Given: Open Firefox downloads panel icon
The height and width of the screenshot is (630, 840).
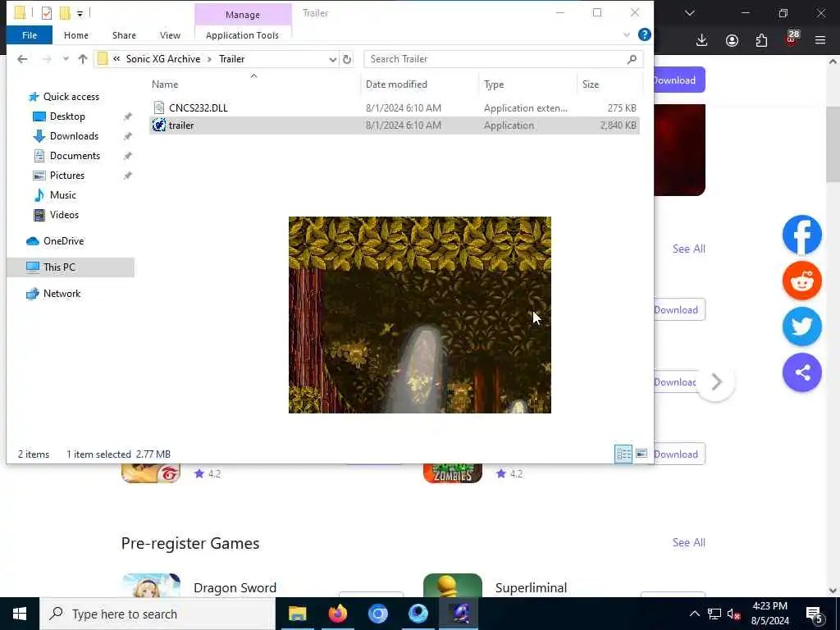Looking at the screenshot, I should pyautogui.click(x=702, y=40).
